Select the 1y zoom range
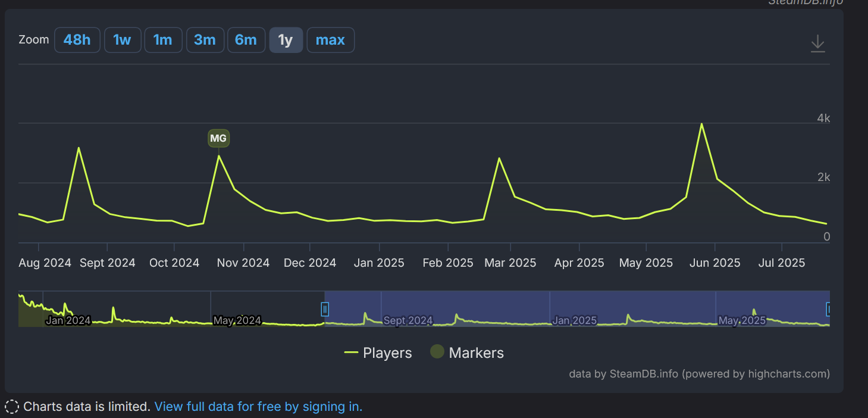This screenshot has width=868, height=418. coord(286,40)
